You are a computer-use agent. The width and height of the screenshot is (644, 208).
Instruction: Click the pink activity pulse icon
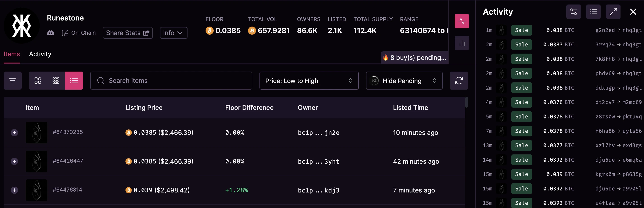click(461, 21)
